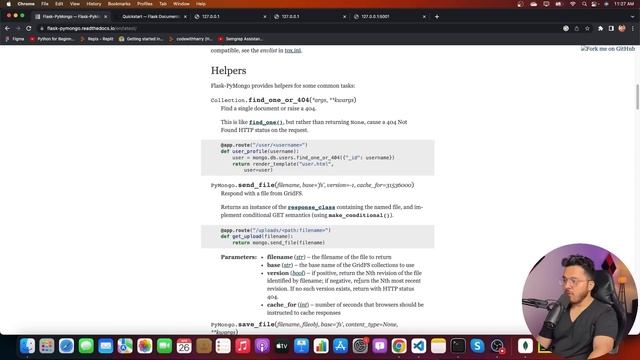
Task: Open Reminders from the dock
Action: tap(223, 346)
